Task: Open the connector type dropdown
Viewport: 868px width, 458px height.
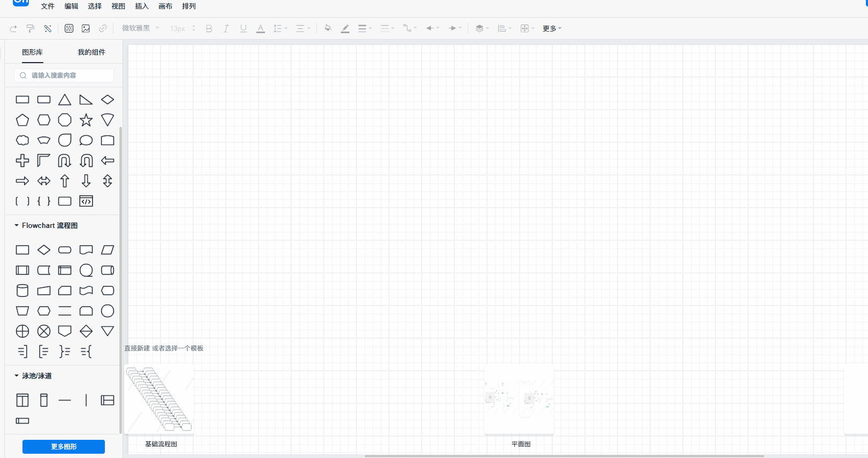Action: tap(410, 28)
